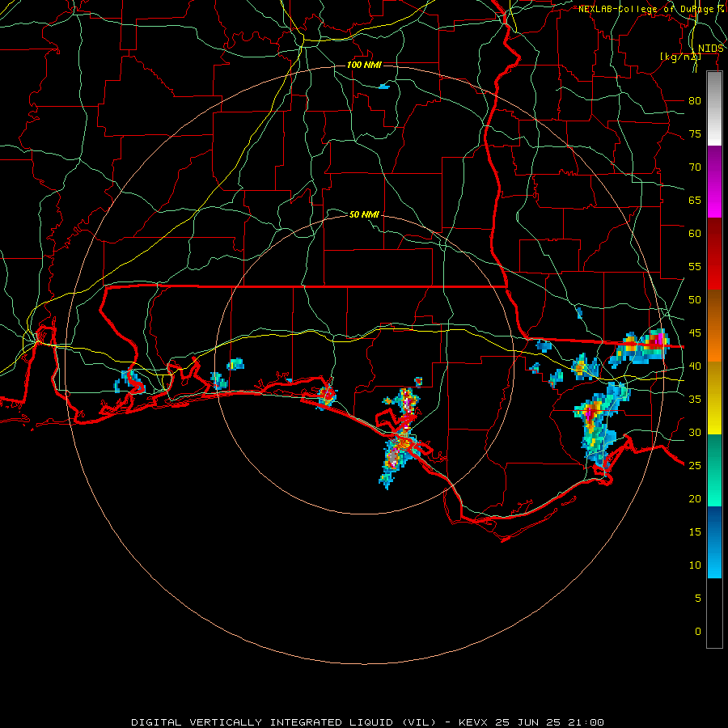Click the 10 value on the VIL scale
Screen dimensions: 728x728
coord(695,565)
